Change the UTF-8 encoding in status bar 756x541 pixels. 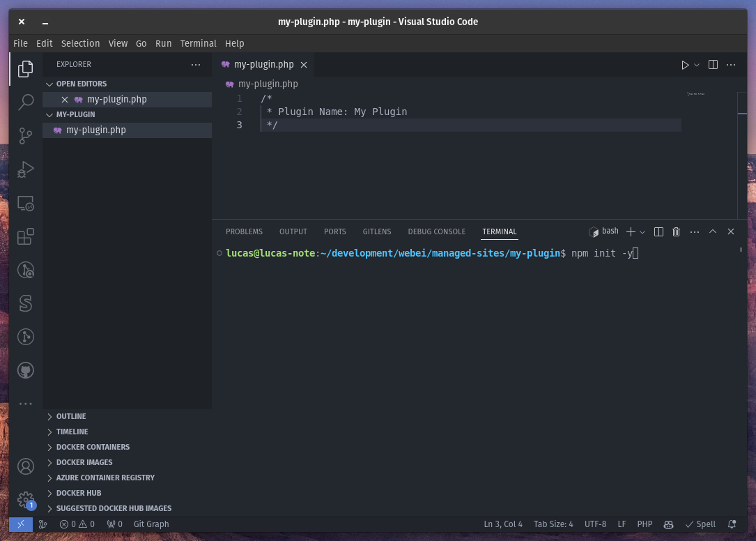coord(596,524)
